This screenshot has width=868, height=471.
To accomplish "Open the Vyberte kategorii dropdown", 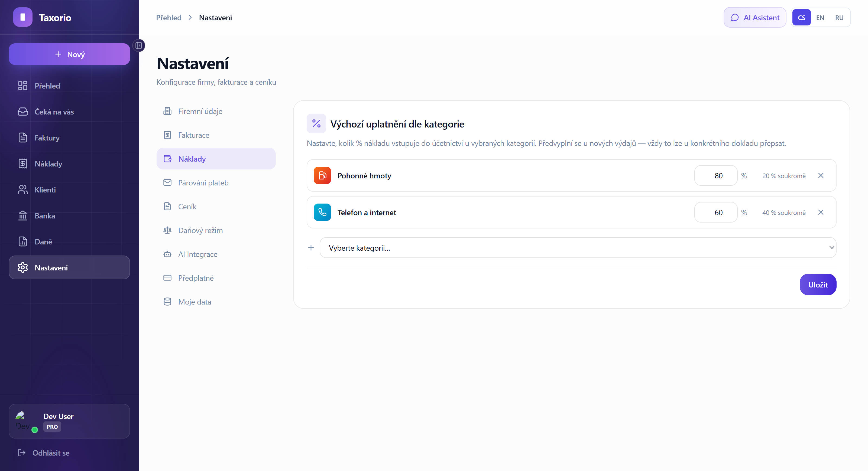I will pos(578,247).
